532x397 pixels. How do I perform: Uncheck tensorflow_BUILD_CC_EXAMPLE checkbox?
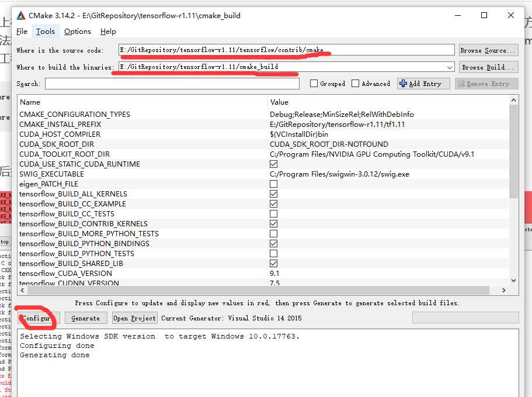pyautogui.click(x=273, y=204)
